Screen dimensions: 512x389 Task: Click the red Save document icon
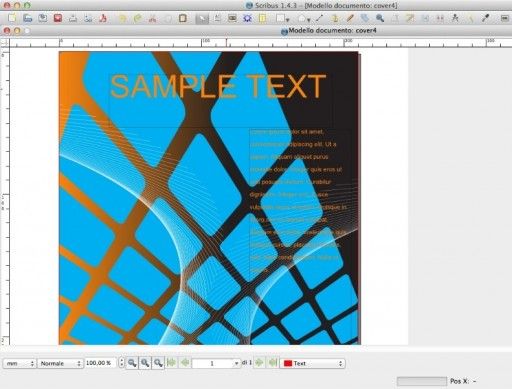click(x=58, y=18)
